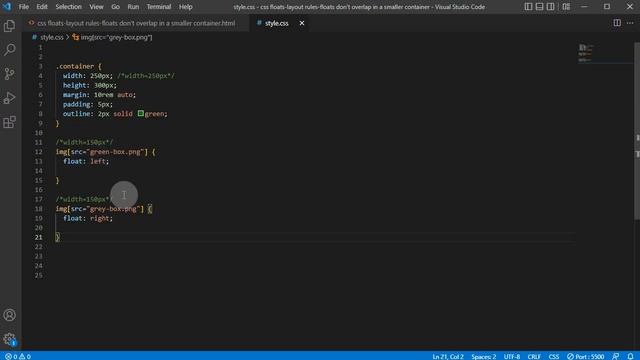Click the green color swatch on line 8

140,113
